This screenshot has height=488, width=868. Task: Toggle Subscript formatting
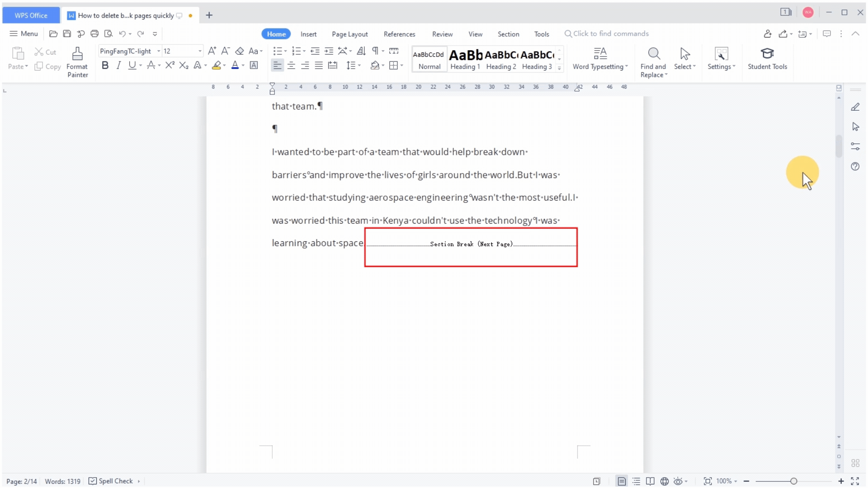point(184,66)
